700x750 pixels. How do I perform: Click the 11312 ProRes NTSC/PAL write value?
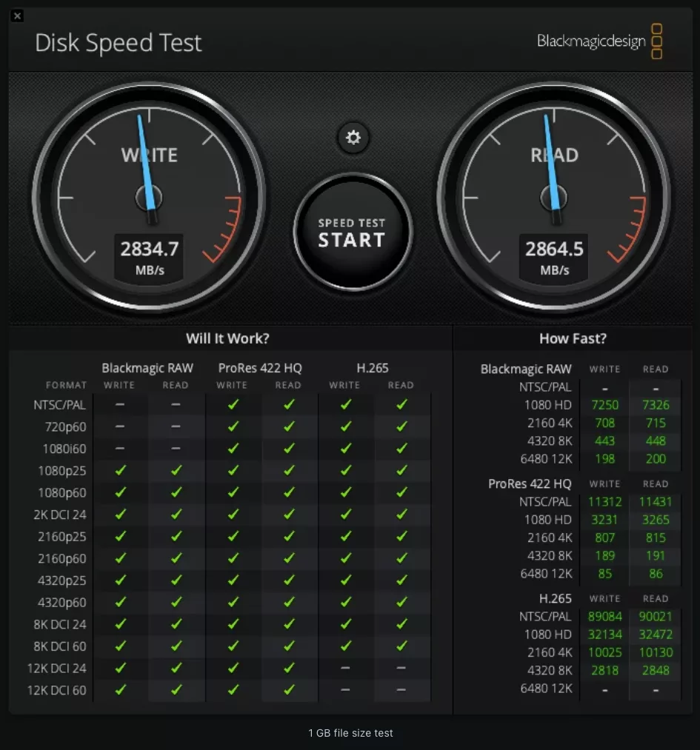click(x=604, y=502)
